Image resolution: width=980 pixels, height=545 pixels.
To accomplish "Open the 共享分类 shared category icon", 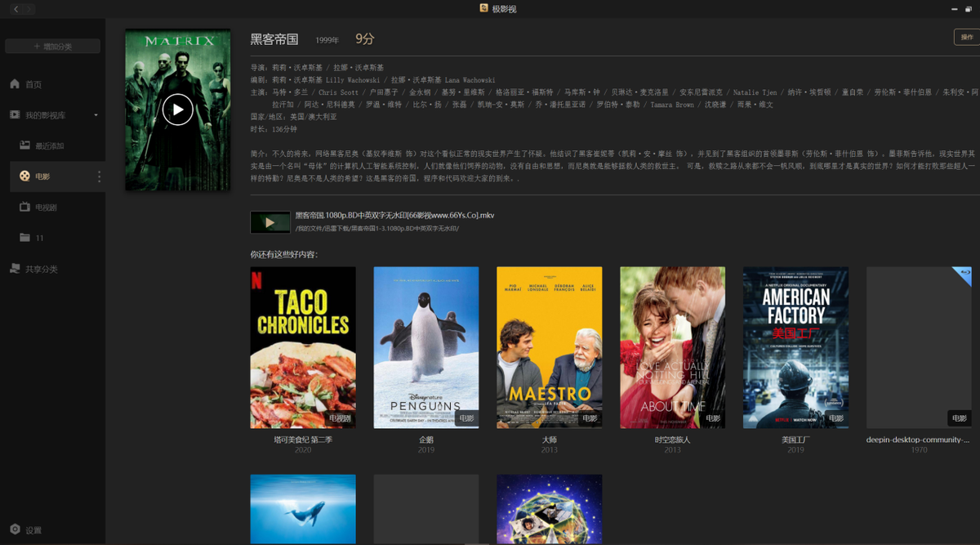I will tap(15, 269).
